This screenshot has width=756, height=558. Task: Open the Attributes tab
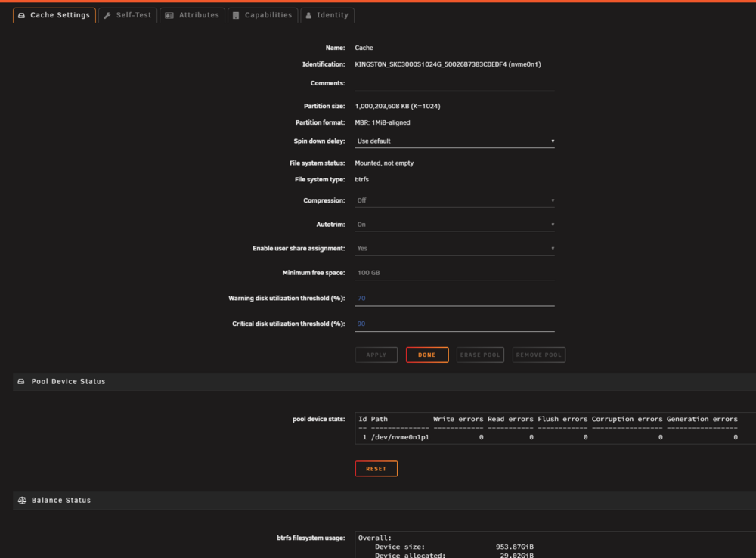click(192, 15)
